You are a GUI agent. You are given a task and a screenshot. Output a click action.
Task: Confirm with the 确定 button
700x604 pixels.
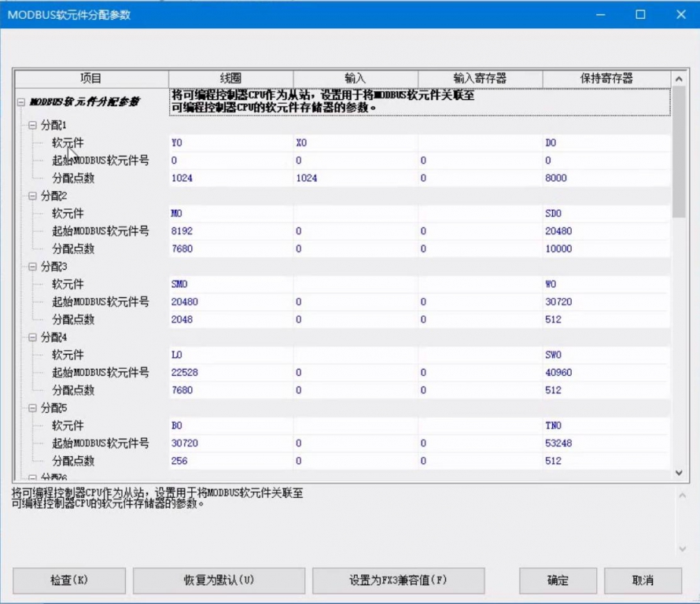[x=558, y=580]
